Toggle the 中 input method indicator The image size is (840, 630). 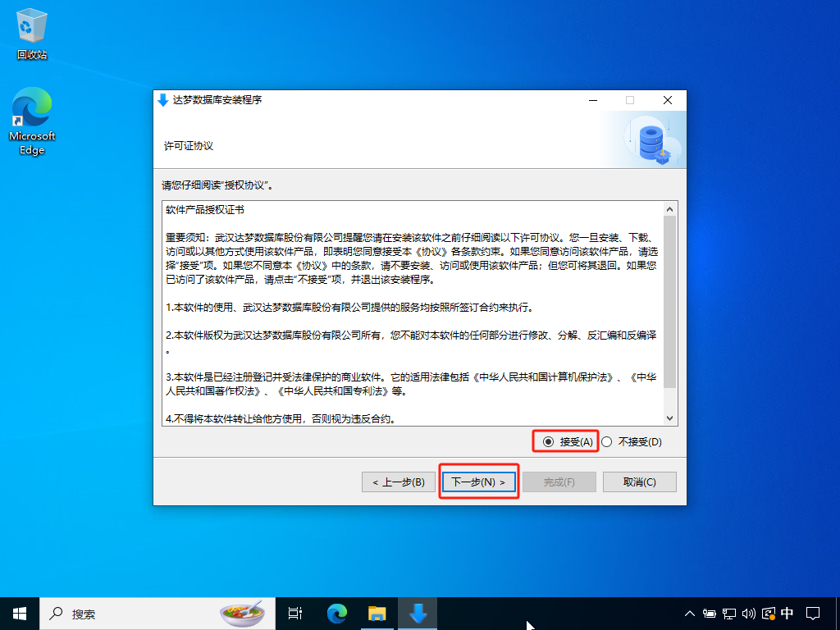(787, 614)
